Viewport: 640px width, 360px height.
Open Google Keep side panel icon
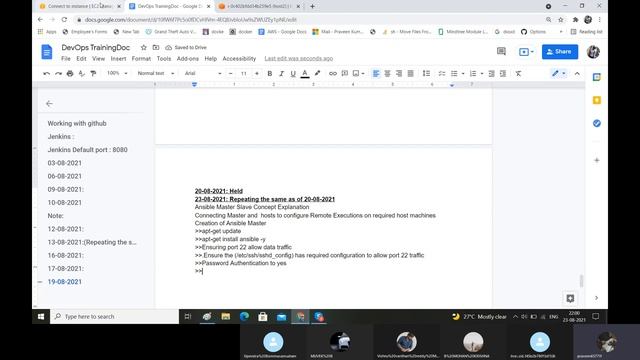pos(597,100)
